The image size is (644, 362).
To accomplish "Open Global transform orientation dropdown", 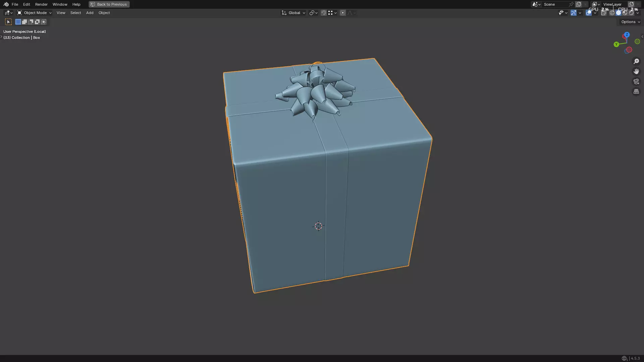I will coord(293,13).
